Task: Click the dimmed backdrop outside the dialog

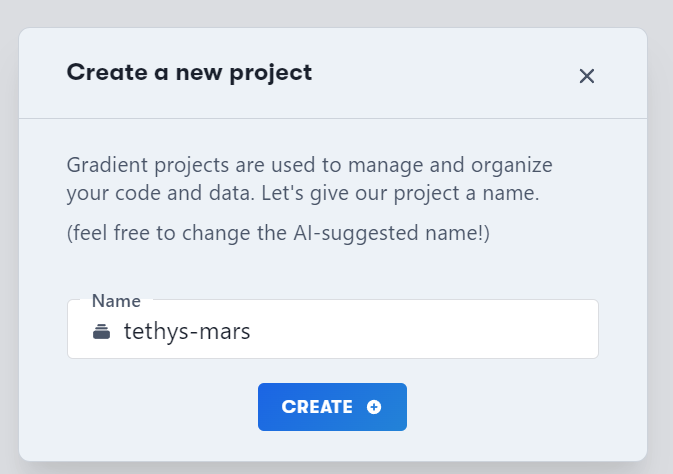Action: pos(335,12)
